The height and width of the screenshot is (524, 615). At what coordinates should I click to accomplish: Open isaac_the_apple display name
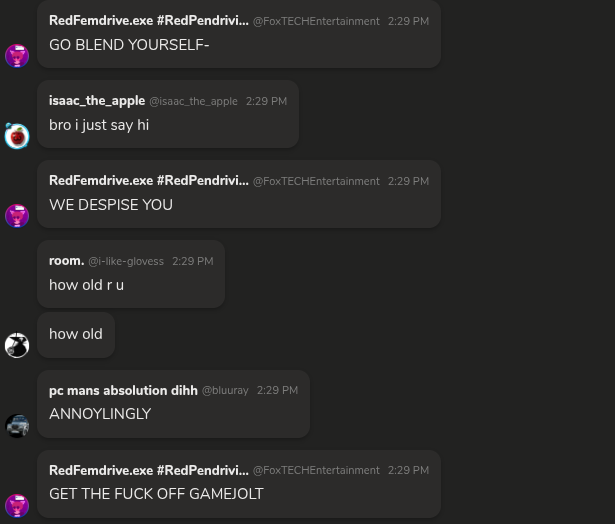click(x=97, y=101)
